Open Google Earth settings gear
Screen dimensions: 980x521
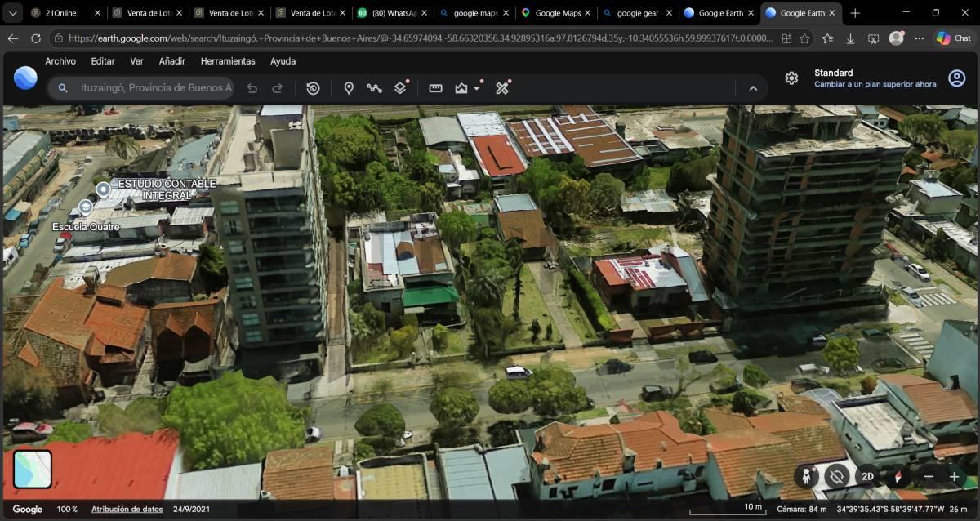(x=791, y=78)
